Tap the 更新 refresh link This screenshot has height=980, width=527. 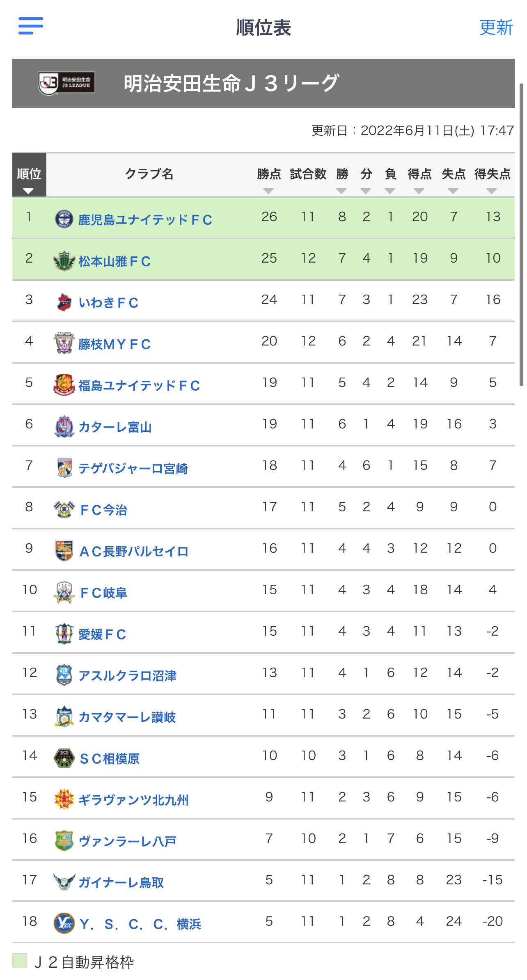point(496,27)
